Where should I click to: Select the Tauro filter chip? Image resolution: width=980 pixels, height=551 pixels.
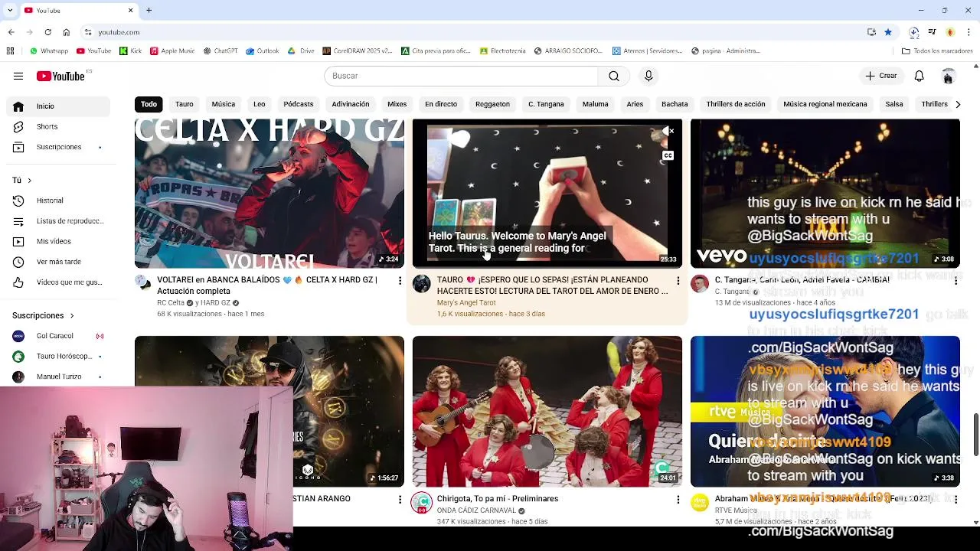pos(185,104)
